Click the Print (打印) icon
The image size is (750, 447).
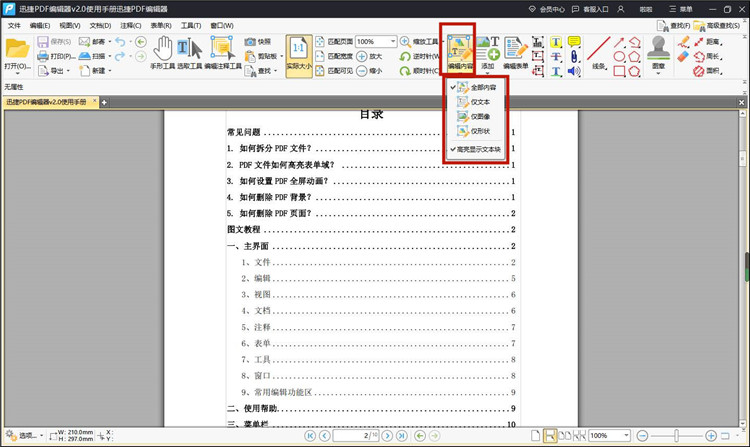(43, 56)
